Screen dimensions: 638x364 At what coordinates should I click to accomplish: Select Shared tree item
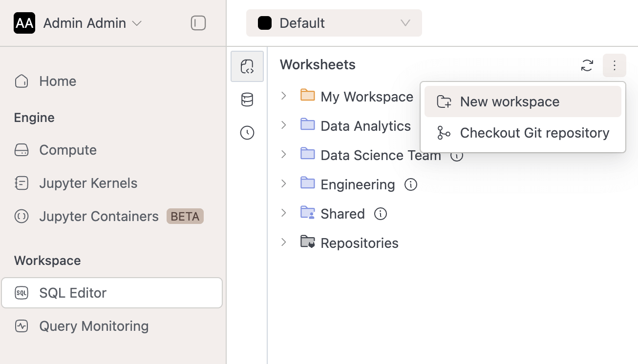(342, 214)
